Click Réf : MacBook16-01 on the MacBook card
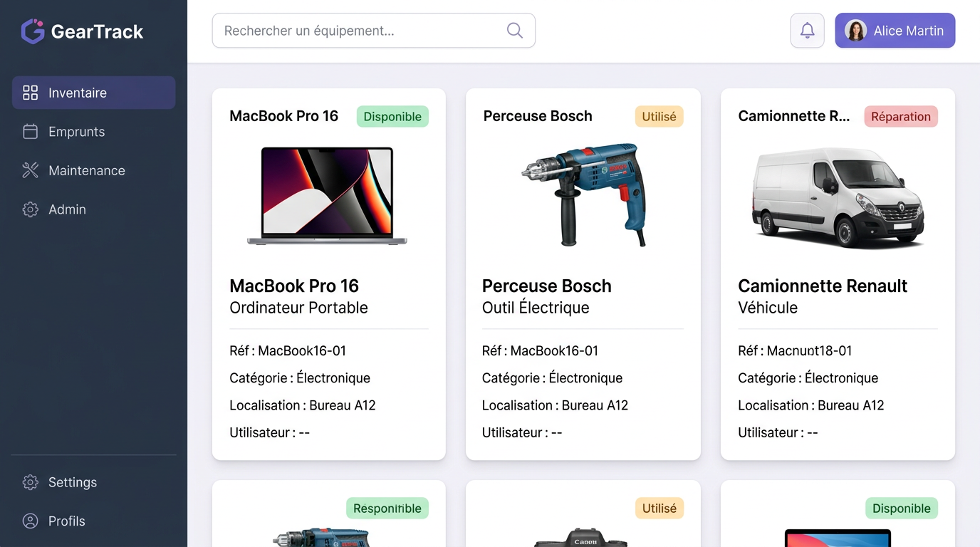Image resolution: width=980 pixels, height=547 pixels. 288,350
